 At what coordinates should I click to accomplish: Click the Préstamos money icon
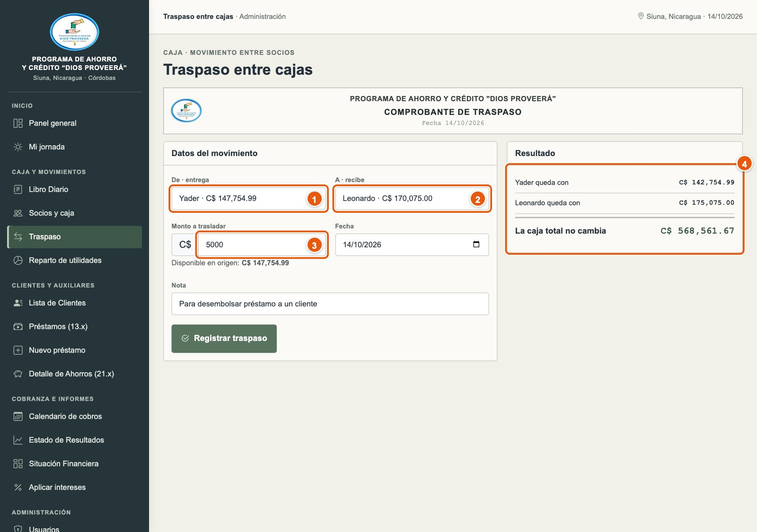coord(18,327)
